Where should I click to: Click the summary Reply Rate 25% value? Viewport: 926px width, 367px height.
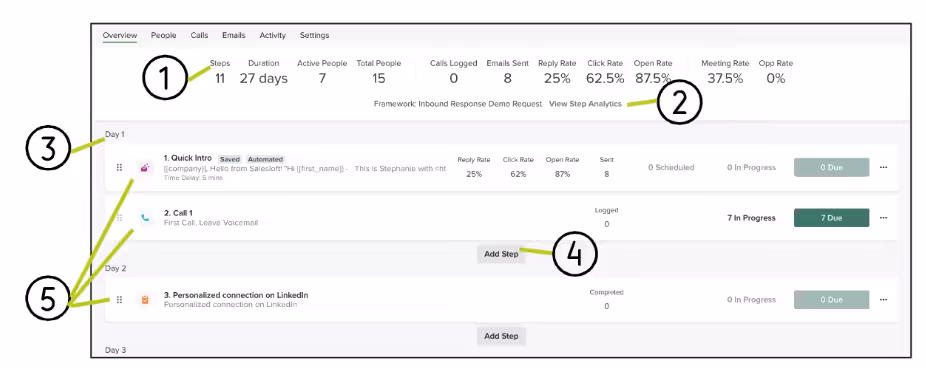[x=557, y=78]
